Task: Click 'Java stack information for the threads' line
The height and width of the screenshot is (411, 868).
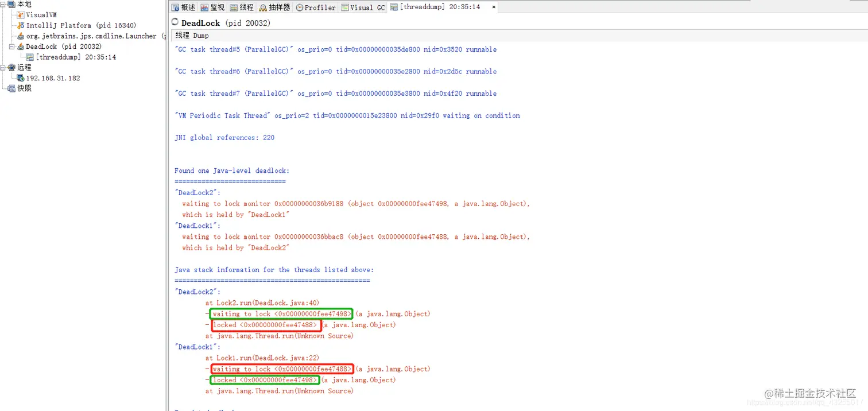Action: click(x=274, y=270)
